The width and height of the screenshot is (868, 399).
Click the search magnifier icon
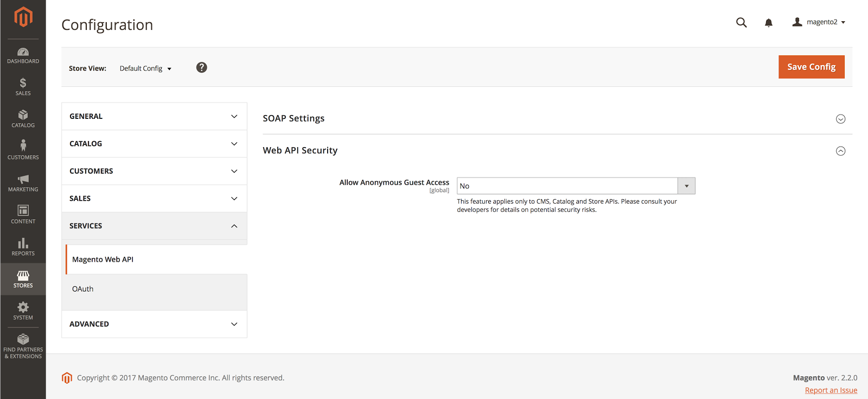741,22
